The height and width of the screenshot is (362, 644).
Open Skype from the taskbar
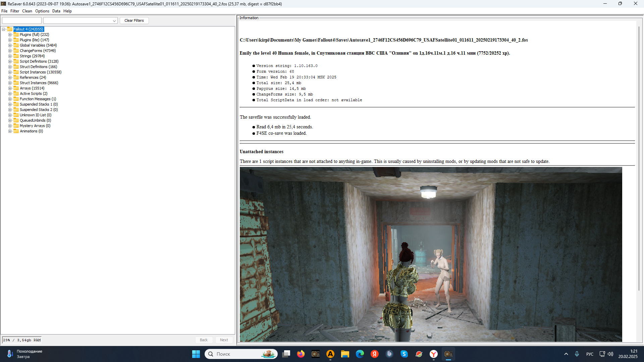(x=404, y=354)
